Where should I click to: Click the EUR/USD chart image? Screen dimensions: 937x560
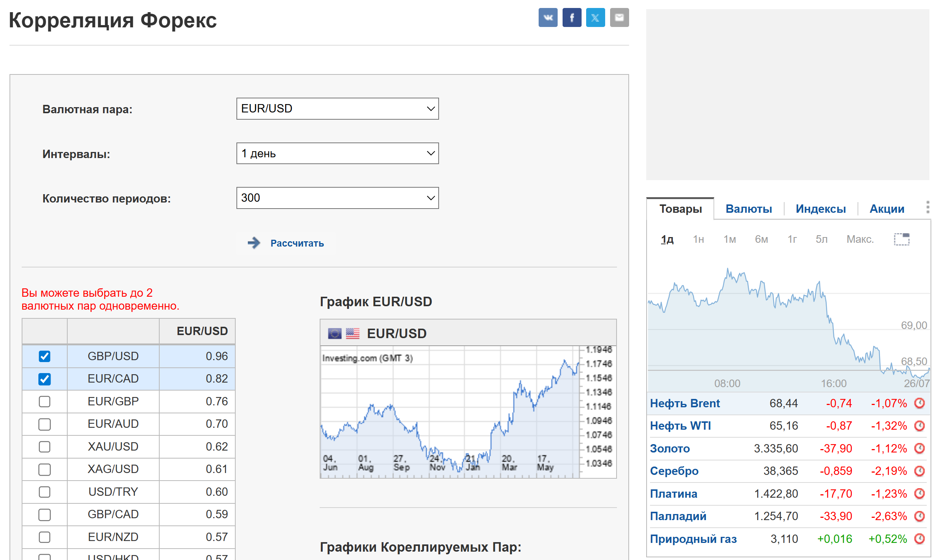tap(468, 411)
